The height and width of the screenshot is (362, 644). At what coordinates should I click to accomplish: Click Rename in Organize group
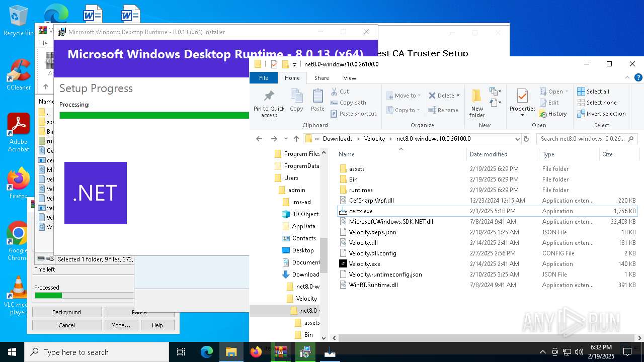tap(443, 110)
